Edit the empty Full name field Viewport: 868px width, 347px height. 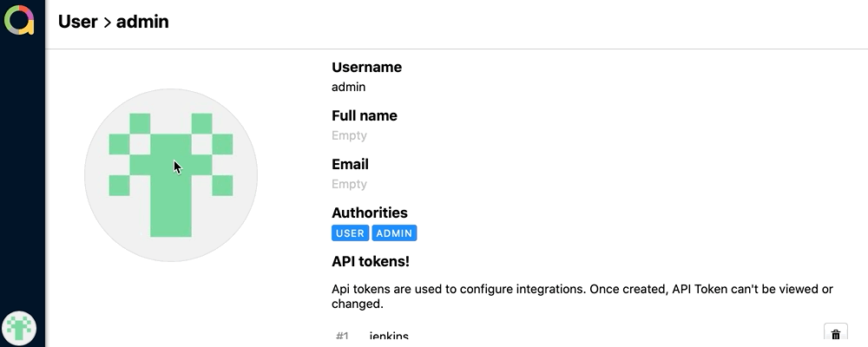(349, 135)
